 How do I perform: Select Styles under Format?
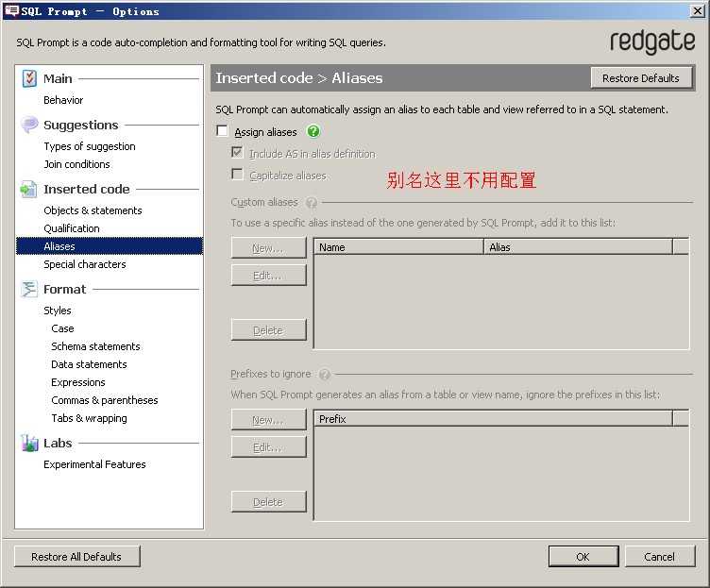click(58, 311)
